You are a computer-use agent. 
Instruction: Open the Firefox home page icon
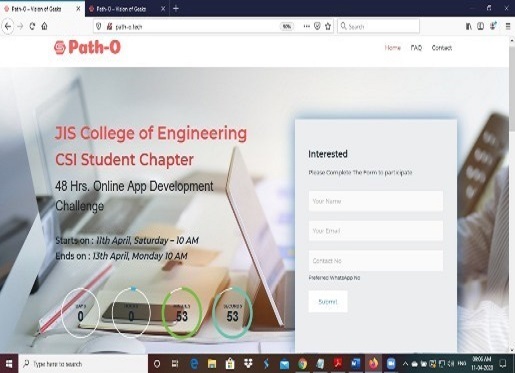click(44, 26)
